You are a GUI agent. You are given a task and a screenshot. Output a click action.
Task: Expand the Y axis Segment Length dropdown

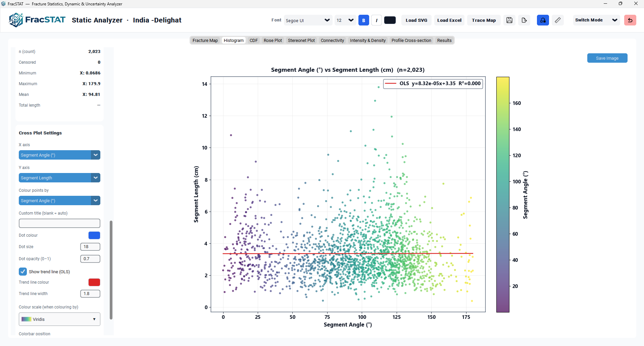click(x=59, y=178)
